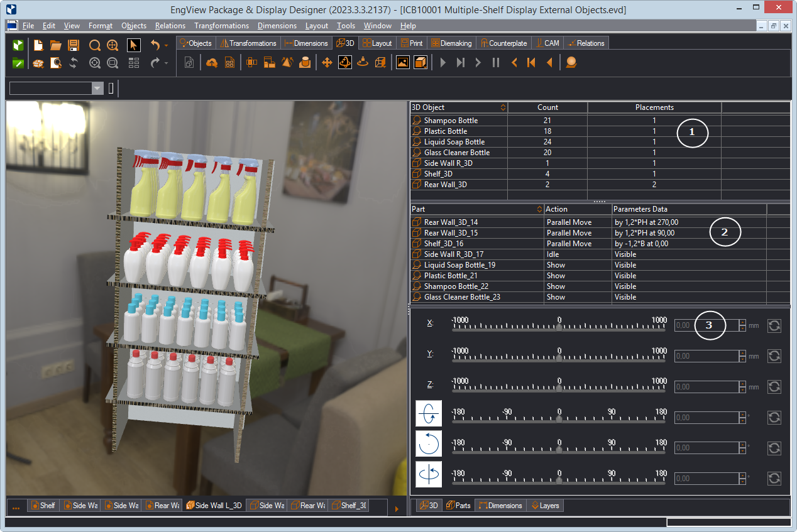797x532 pixels.
Task: Click the green folder edit icon
Action: [18, 63]
